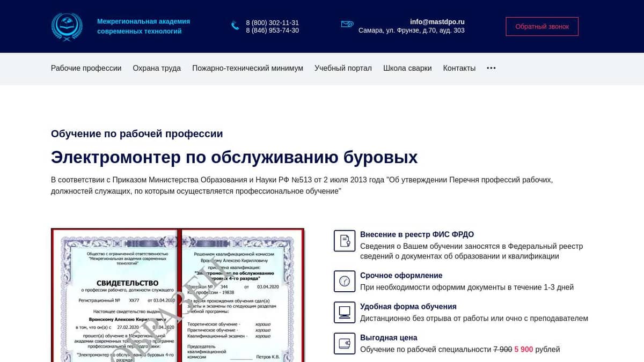Image resolution: width=644 pixels, height=362 pixels.
Task: Expand the ellipsis menu in navigation
Action: (x=491, y=68)
